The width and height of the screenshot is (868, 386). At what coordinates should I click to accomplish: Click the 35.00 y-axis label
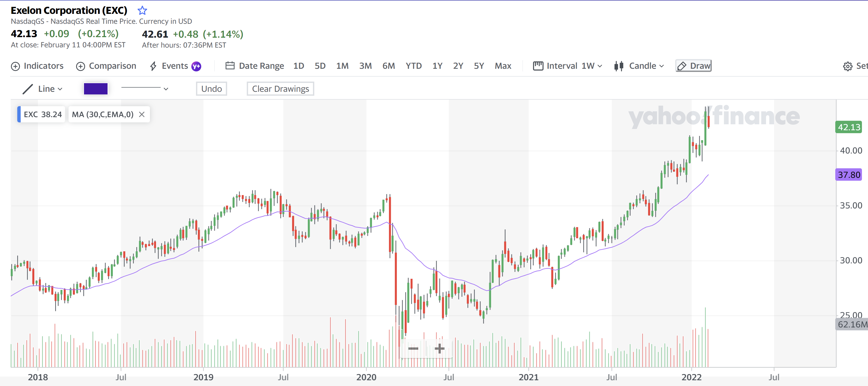tap(851, 206)
